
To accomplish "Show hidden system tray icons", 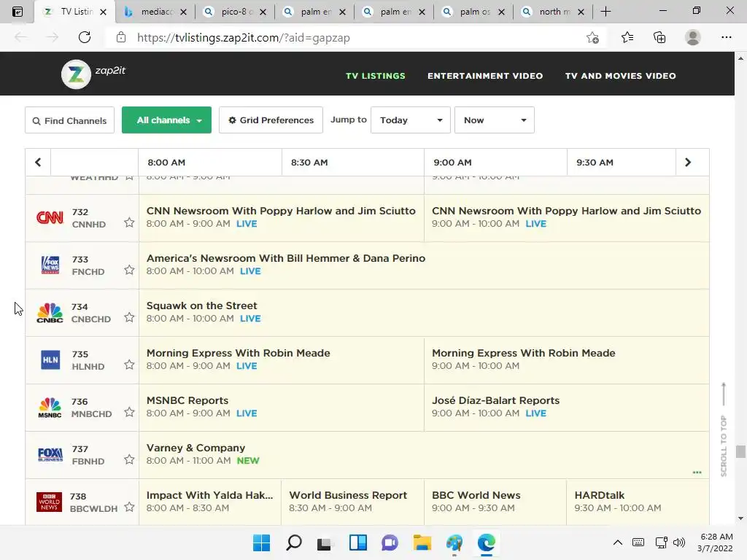I will click(x=617, y=542).
